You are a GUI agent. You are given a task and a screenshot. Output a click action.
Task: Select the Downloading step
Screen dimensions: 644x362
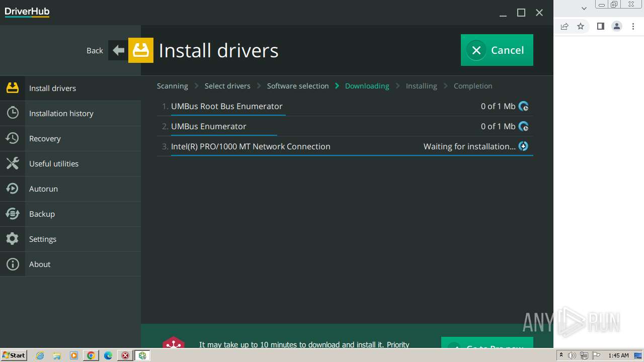pyautogui.click(x=367, y=86)
